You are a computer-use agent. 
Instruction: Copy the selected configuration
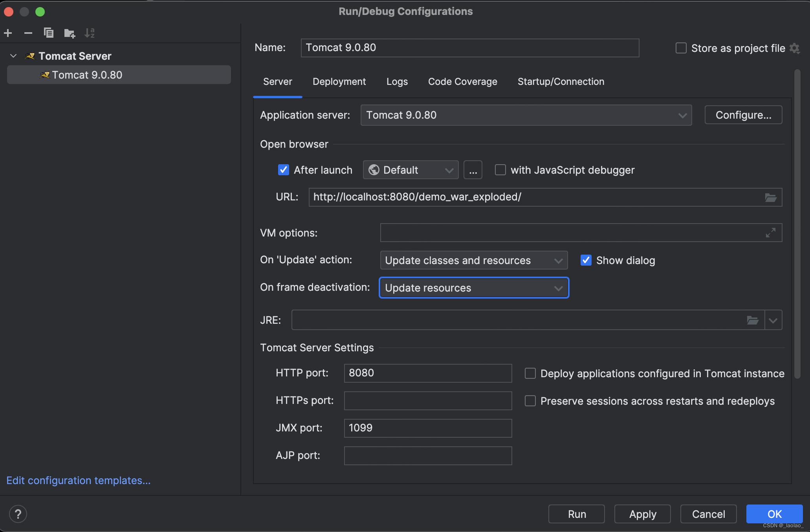pyautogui.click(x=49, y=33)
